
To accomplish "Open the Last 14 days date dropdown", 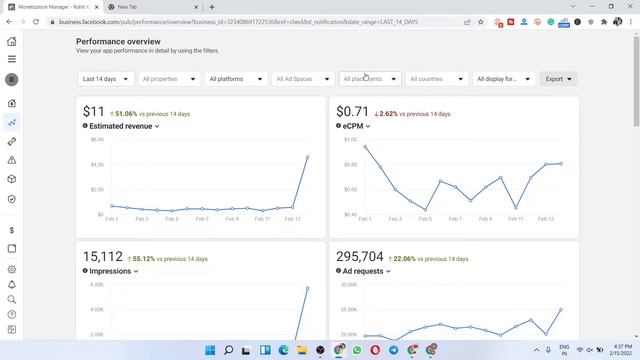I will [x=105, y=79].
